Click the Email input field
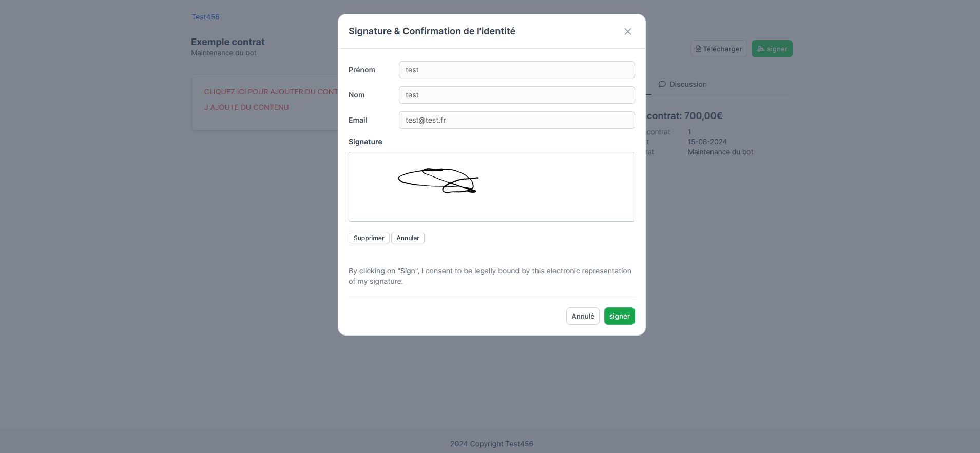980x453 pixels. [x=516, y=120]
